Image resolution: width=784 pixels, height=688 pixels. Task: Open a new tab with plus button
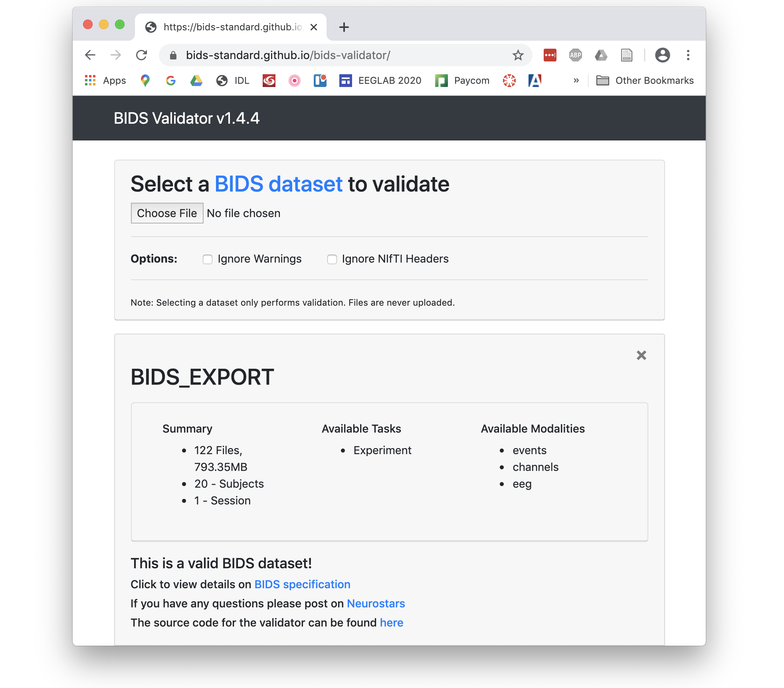[344, 27]
